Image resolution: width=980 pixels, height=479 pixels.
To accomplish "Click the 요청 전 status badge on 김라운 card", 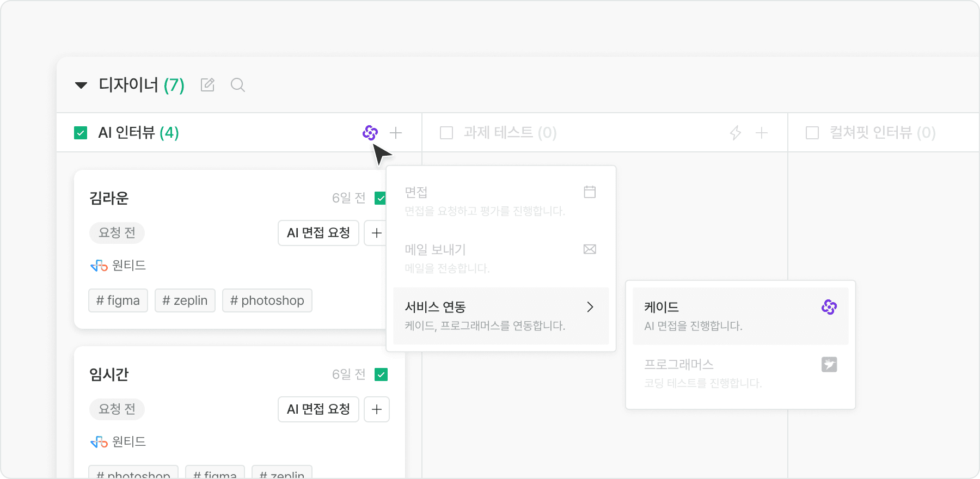I will click(117, 233).
